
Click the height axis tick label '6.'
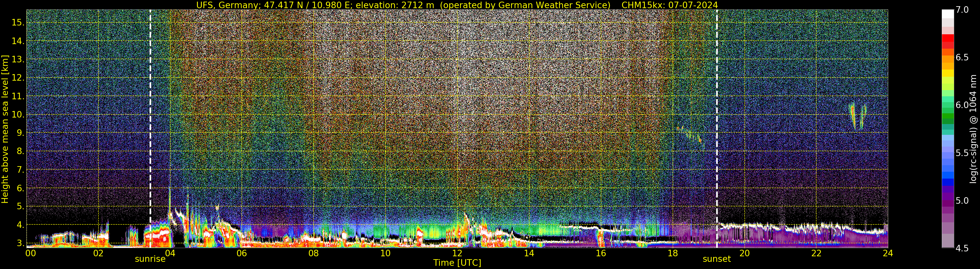(21, 188)
